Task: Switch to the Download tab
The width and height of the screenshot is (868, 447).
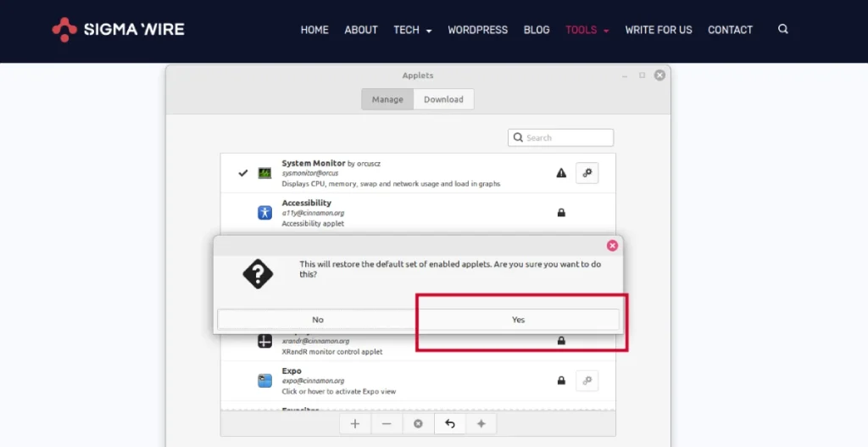Action: [x=443, y=99]
